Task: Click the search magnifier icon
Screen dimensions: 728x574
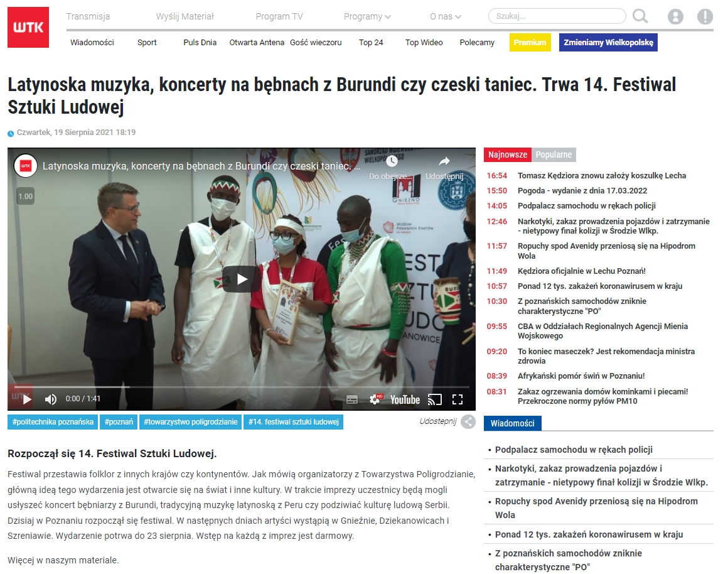Action: coord(640,16)
